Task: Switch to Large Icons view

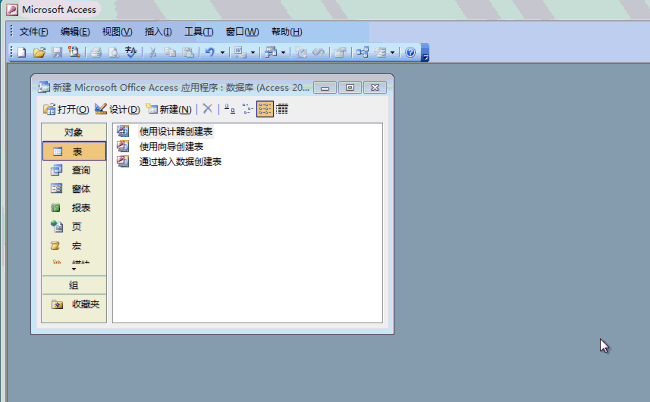Action: (230, 109)
